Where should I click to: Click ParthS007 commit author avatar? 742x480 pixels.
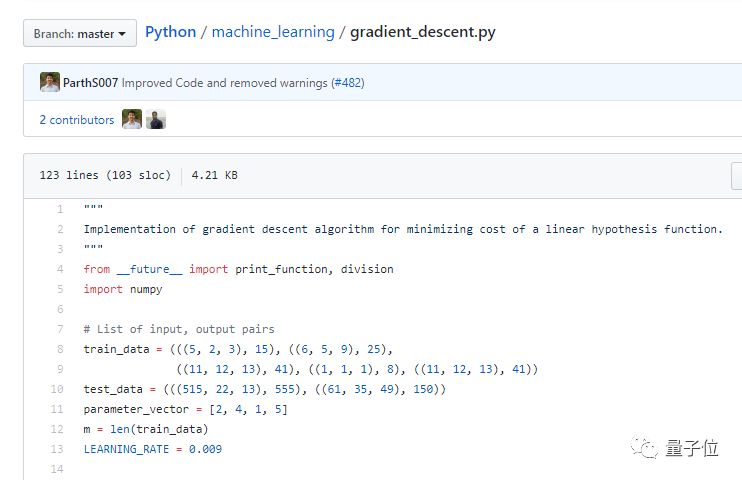pyautogui.click(x=50, y=82)
